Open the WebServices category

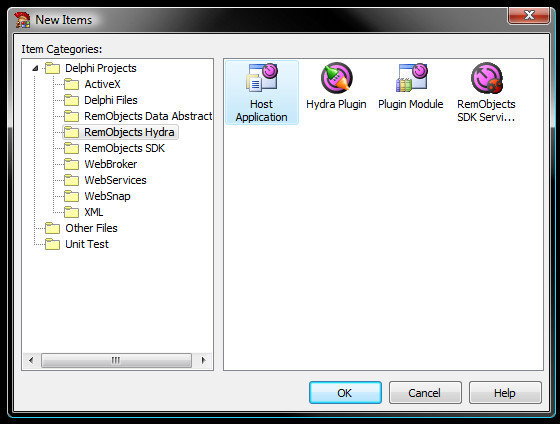coord(115,180)
